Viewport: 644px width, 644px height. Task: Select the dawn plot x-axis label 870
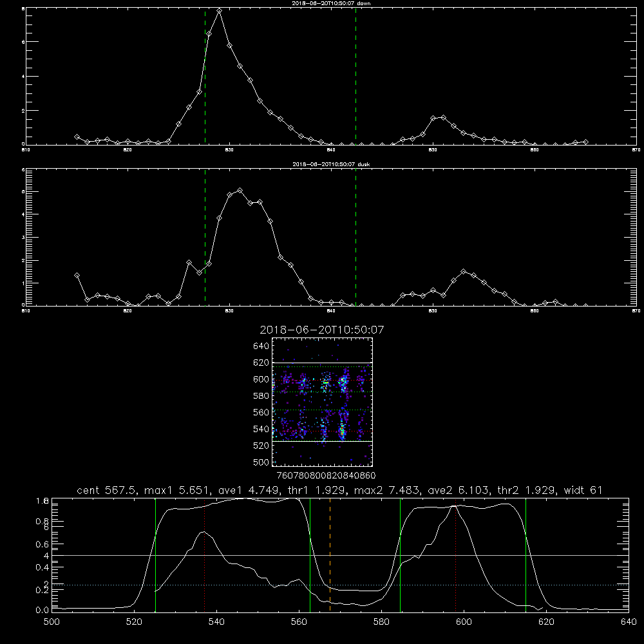click(x=636, y=150)
